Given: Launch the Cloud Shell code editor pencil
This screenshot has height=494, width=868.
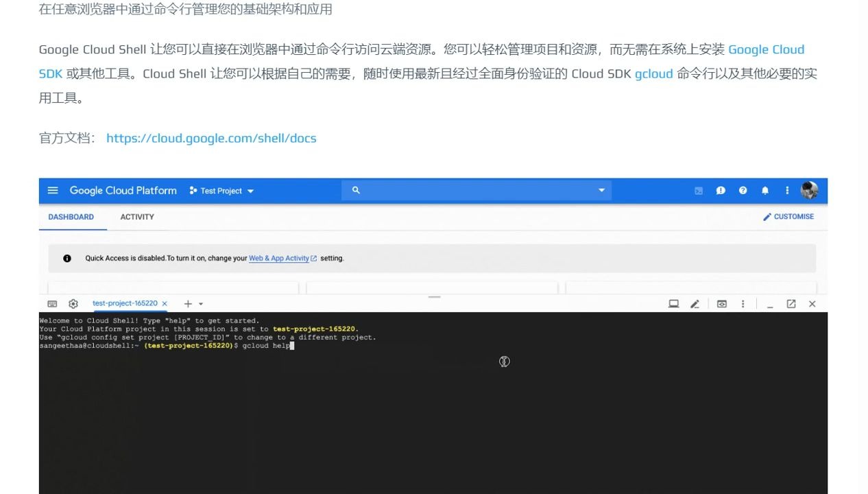Looking at the screenshot, I should 695,304.
